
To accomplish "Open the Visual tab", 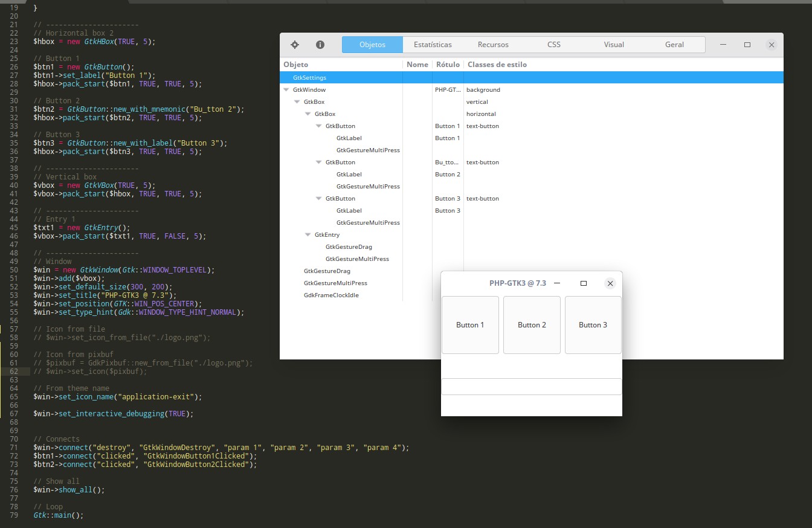I will click(x=614, y=45).
